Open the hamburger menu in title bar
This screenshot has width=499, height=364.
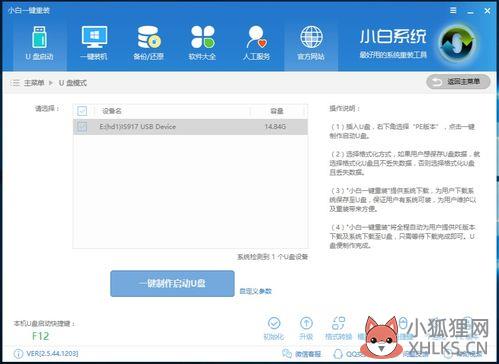tap(453, 11)
